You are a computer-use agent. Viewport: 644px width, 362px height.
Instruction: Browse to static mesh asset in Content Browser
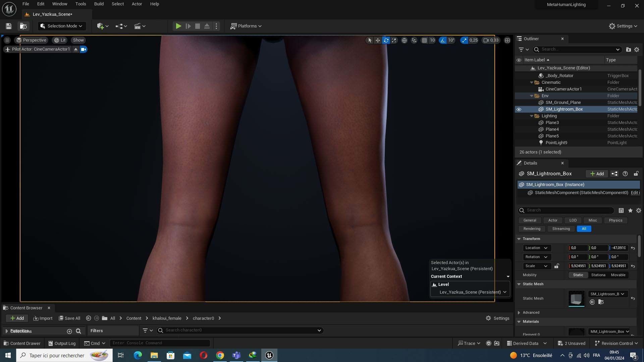pyautogui.click(x=601, y=302)
